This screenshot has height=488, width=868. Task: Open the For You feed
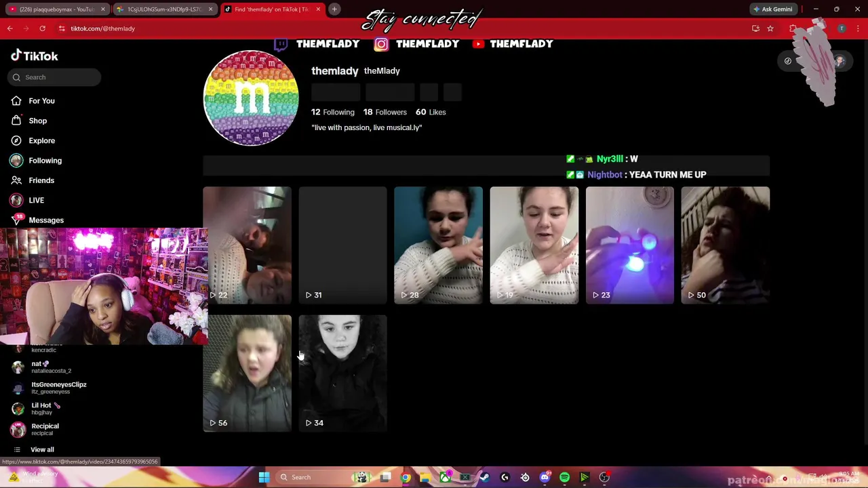(41, 101)
